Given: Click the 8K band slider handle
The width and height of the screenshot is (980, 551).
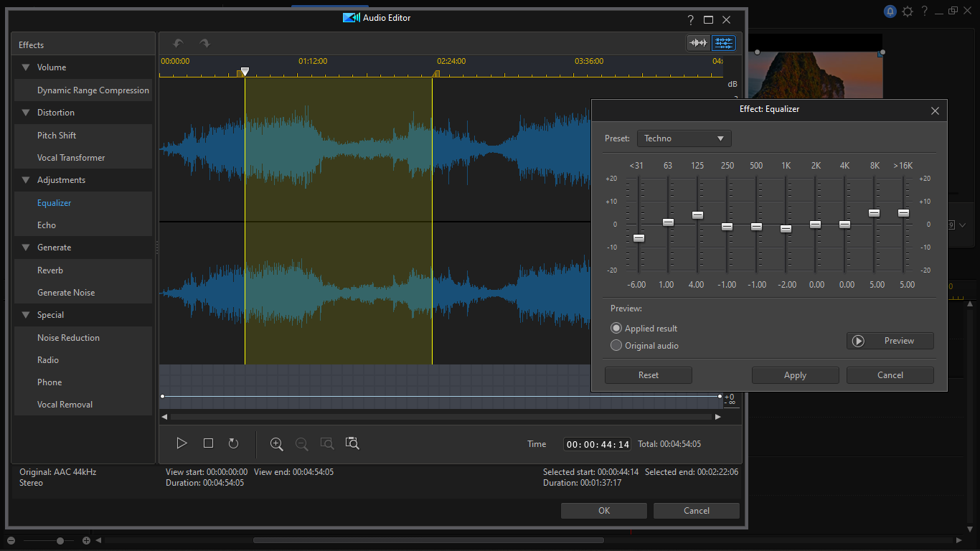Looking at the screenshot, I should (874, 213).
